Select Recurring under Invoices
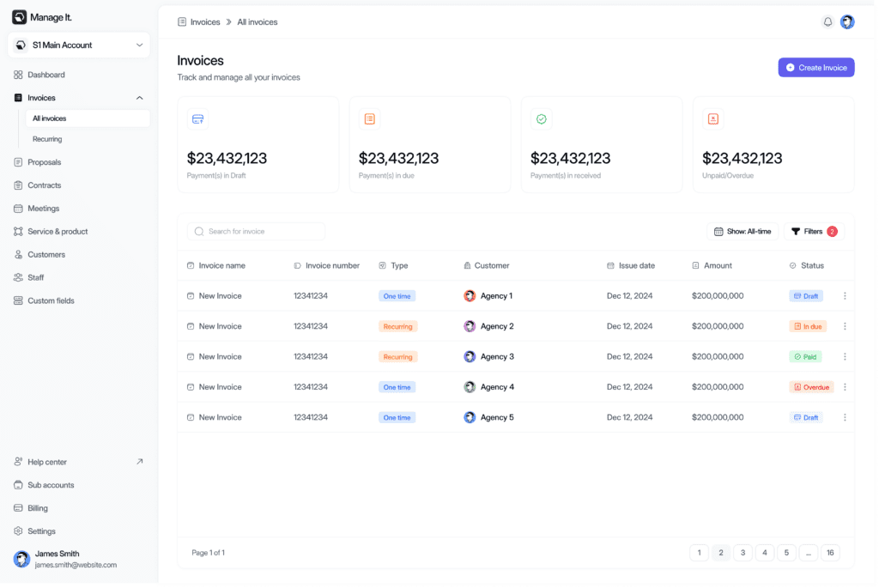 47,139
